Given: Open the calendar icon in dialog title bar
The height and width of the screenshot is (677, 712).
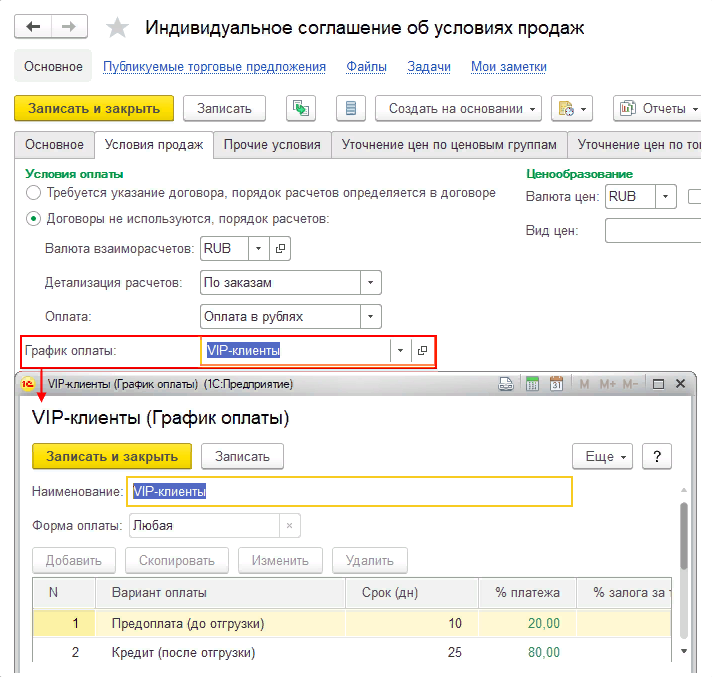Looking at the screenshot, I should click(x=557, y=384).
